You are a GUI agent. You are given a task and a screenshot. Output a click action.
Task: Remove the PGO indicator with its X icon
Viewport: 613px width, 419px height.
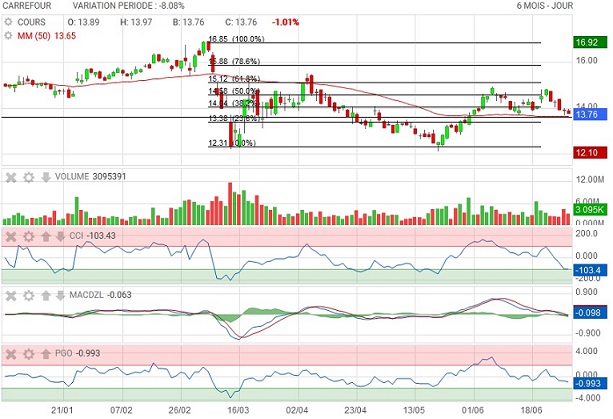[x=11, y=354]
